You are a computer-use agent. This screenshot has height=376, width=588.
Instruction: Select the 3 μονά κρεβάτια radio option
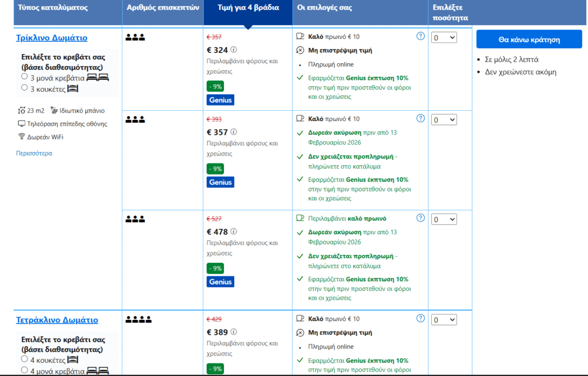tap(24, 76)
